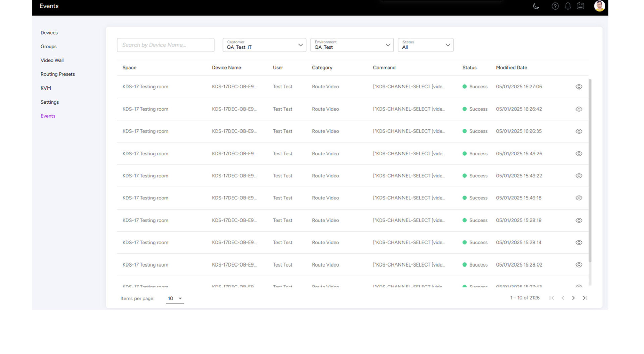Sort by Status column header
The width and height of the screenshot is (644, 354).
click(469, 68)
